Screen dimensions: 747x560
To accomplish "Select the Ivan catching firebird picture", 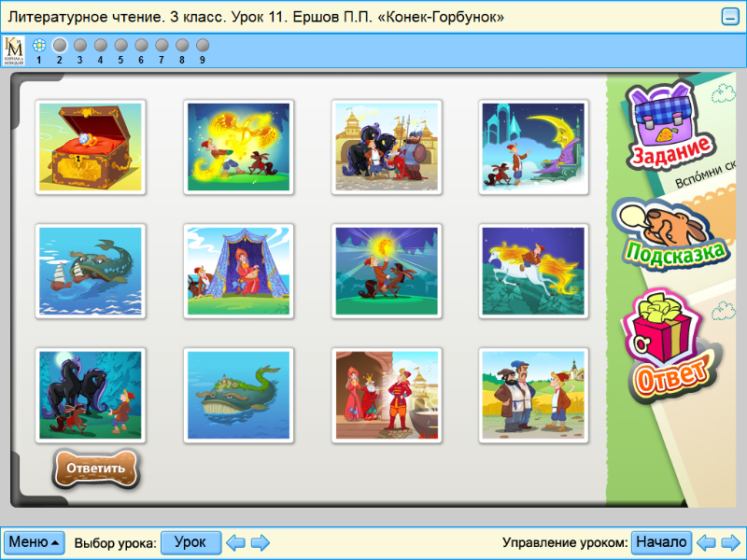I will click(x=239, y=147).
